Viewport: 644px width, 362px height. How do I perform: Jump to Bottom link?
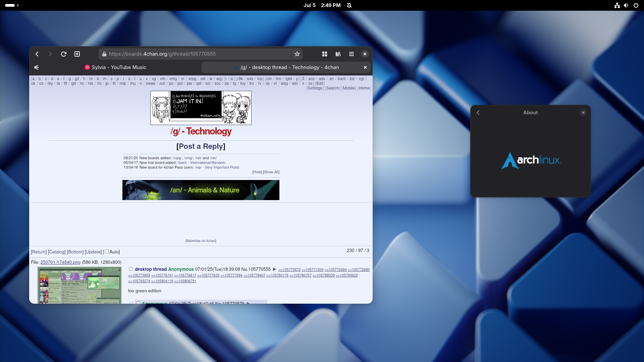[75, 252]
